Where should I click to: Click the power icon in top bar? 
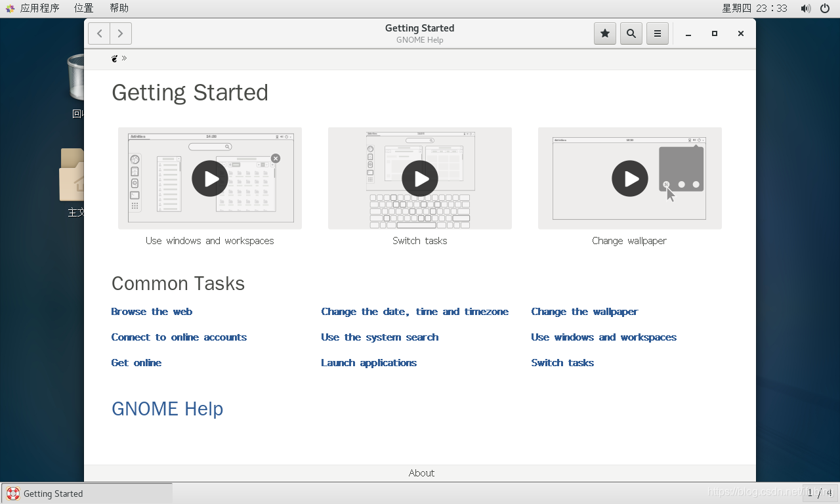tap(825, 9)
